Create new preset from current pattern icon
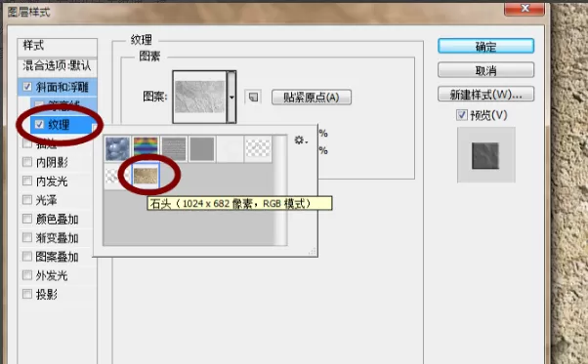This screenshot has height=364, width=588. tap(253, 97)
